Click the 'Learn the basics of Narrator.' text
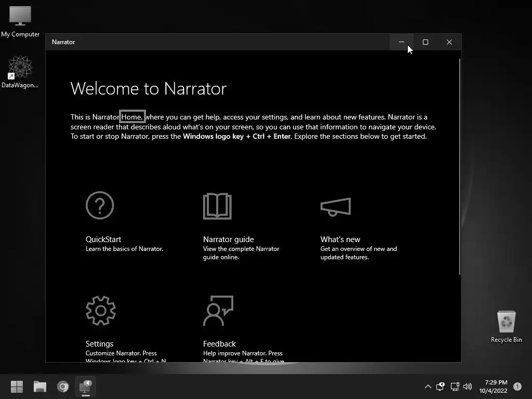Viewport: 532px width, 399px height. tap(124, 249)
